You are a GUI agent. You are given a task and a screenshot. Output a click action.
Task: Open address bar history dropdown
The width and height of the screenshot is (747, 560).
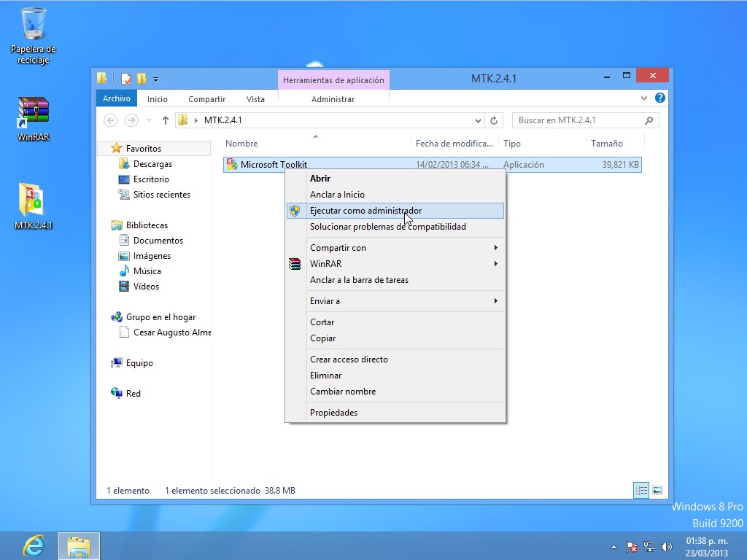coord(478,120)
